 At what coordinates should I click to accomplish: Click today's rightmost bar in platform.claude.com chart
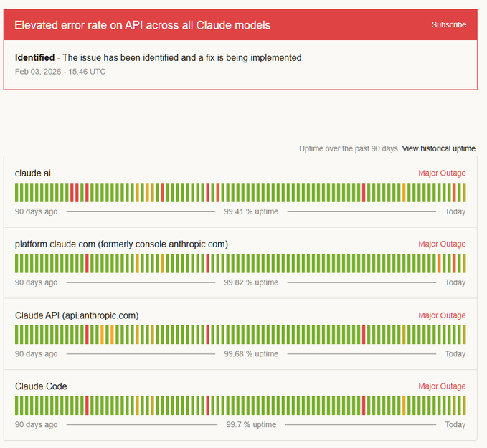pyautogui.click(x=463, y=263)
